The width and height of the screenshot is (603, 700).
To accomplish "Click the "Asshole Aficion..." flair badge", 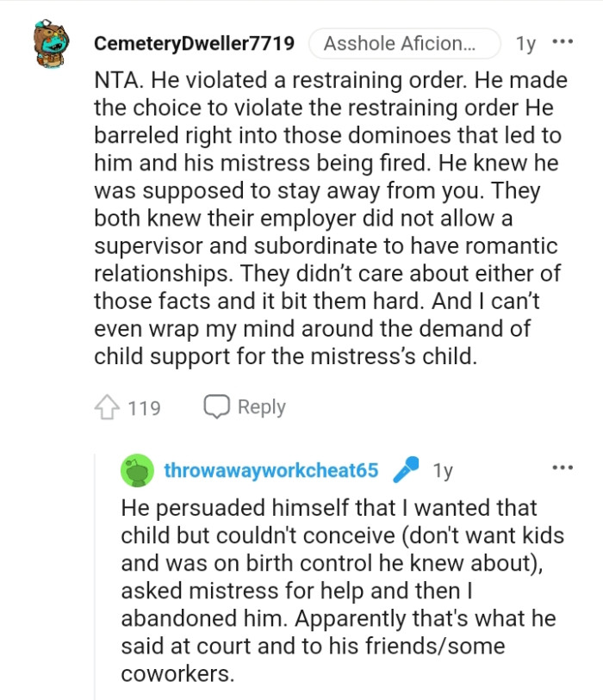I will click(403, 43).
